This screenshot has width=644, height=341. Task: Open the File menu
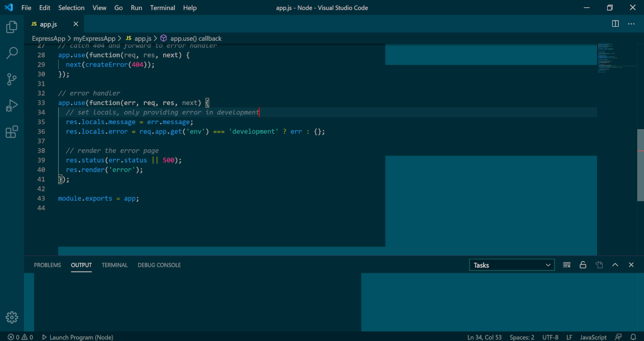click(26, 8)
